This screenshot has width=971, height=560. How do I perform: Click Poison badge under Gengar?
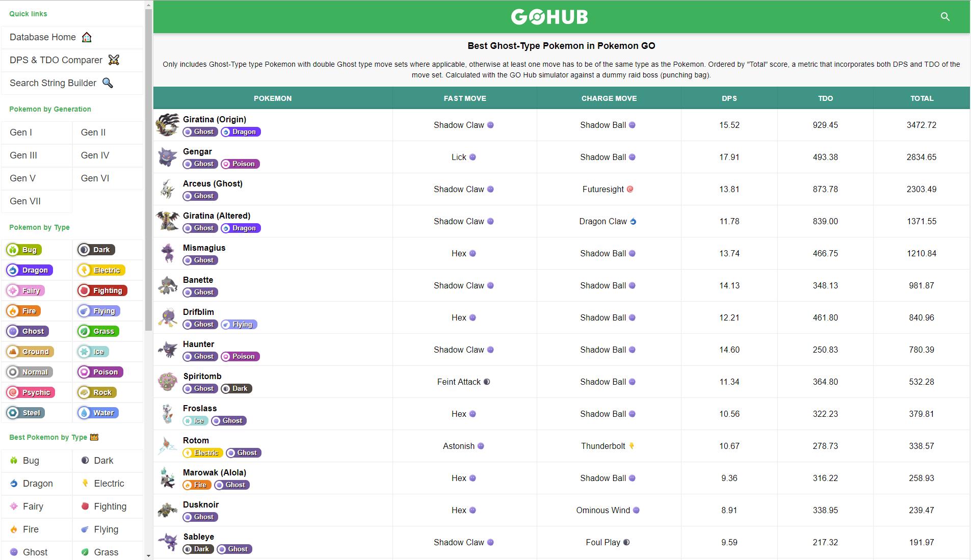[x=240, y=164]
